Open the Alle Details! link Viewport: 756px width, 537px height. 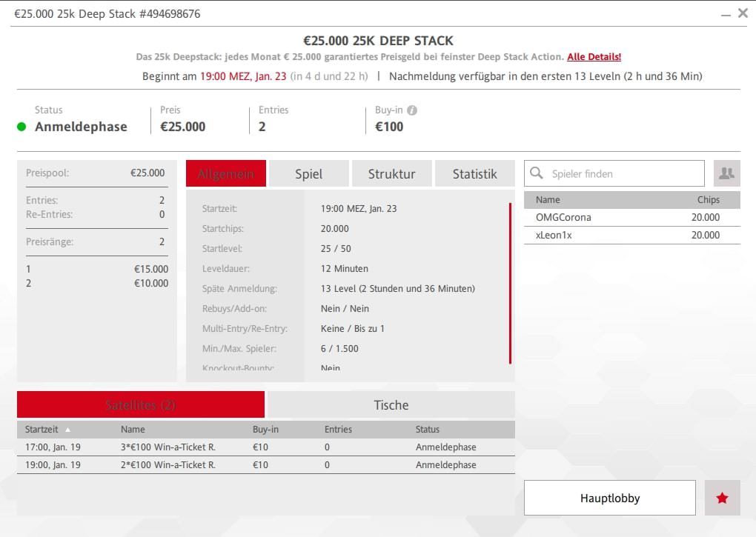point(594,57)
